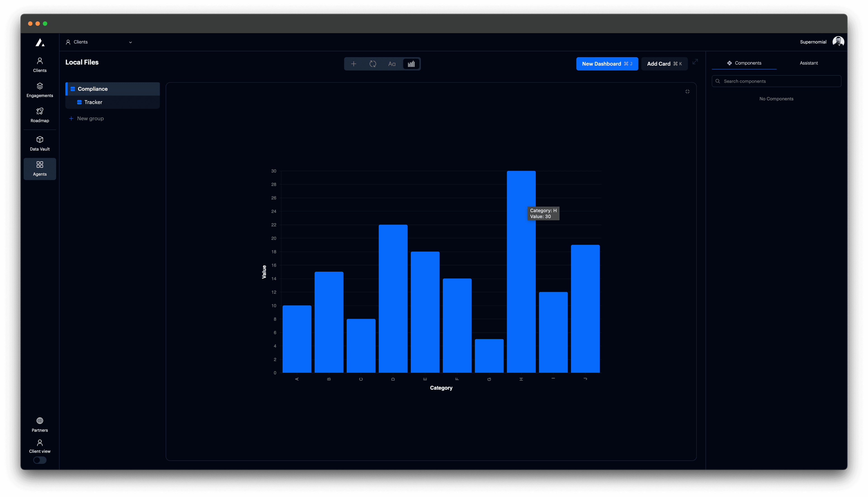
Task: Toggle the Client view switch
Action: [x=40, y=460]
